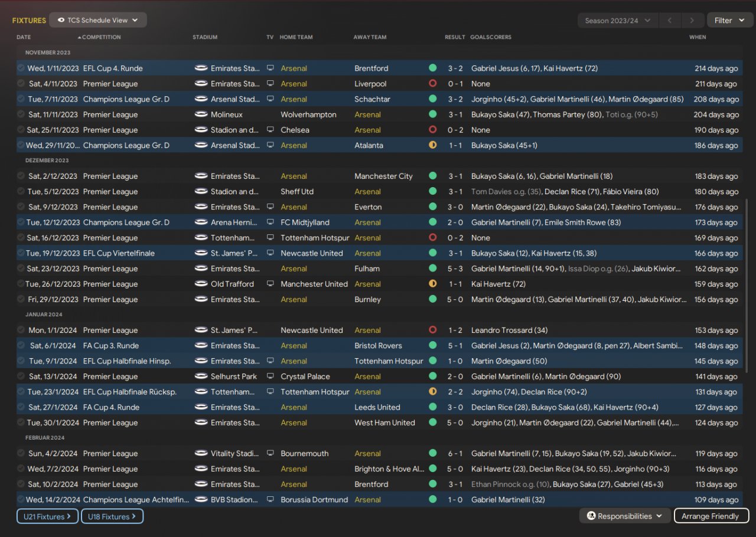Sort by the Home Team column header
This screenshot has height=537, width=756.
pyautogui.click(x=296, y=37)
